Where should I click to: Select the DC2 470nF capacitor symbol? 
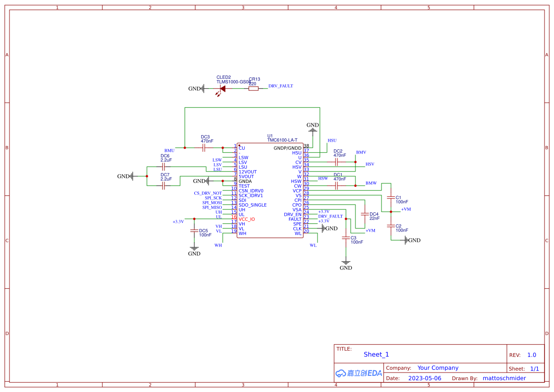tap(337, 162)
